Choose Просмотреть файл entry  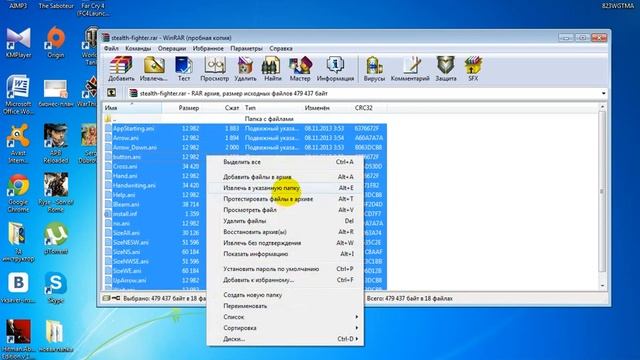(285, 210)
